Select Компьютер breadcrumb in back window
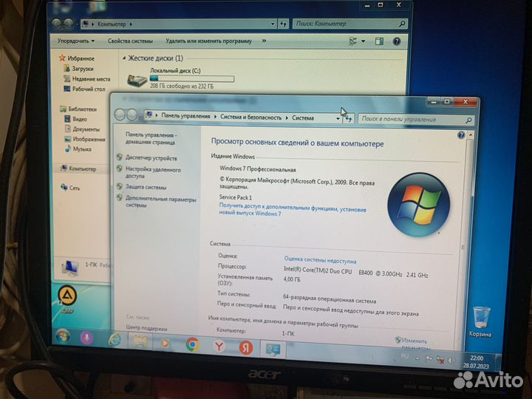The image size is (532, 399). [112, 24]
